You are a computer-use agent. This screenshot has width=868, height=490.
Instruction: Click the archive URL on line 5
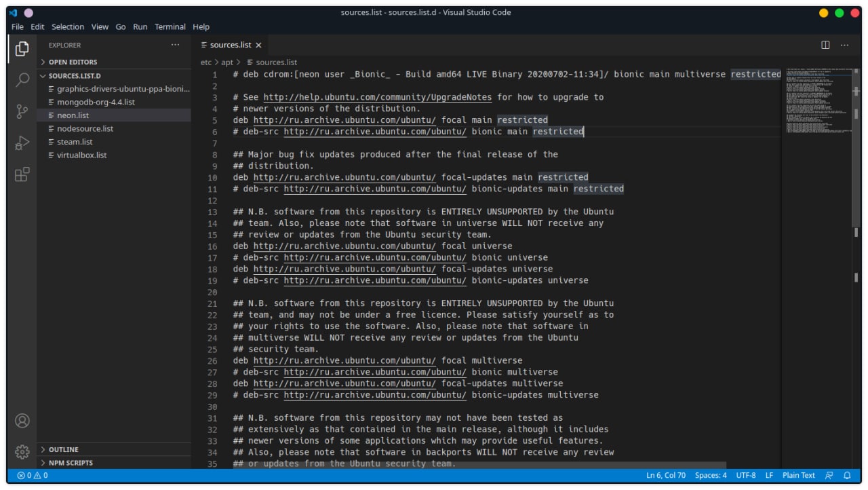click(344, 120)
